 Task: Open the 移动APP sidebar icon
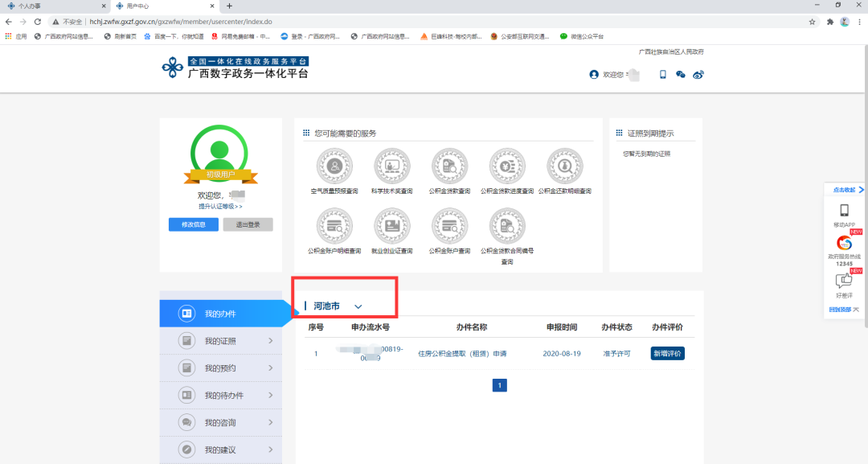844,211
